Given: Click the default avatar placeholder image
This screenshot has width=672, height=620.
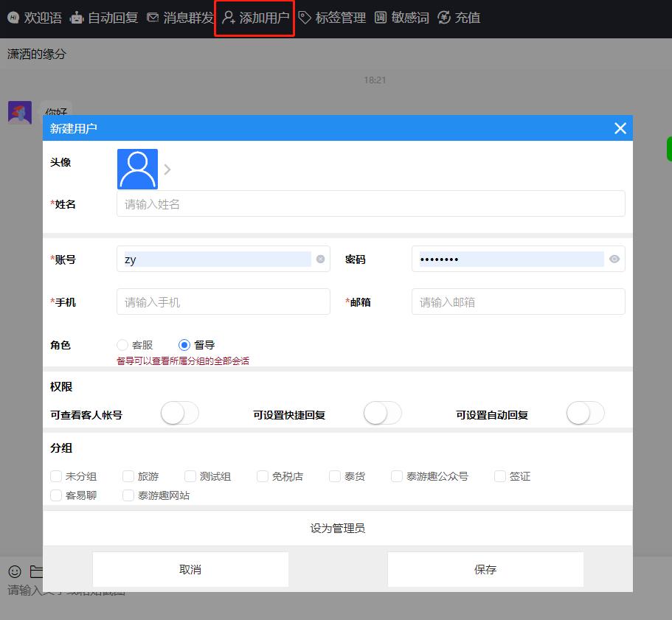Looking at the screenshot, I should click(137, 169).
